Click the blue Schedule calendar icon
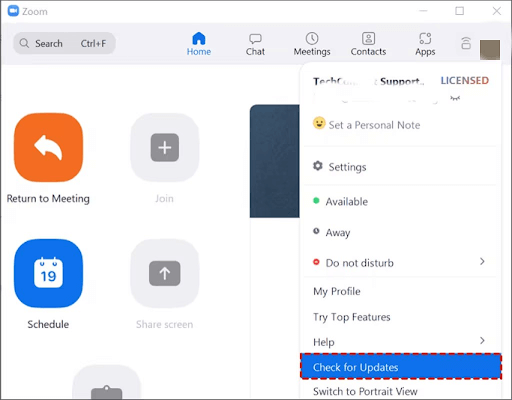Image resolution: width=512 pixels, height=400 pixels. (x=49, y=273)
